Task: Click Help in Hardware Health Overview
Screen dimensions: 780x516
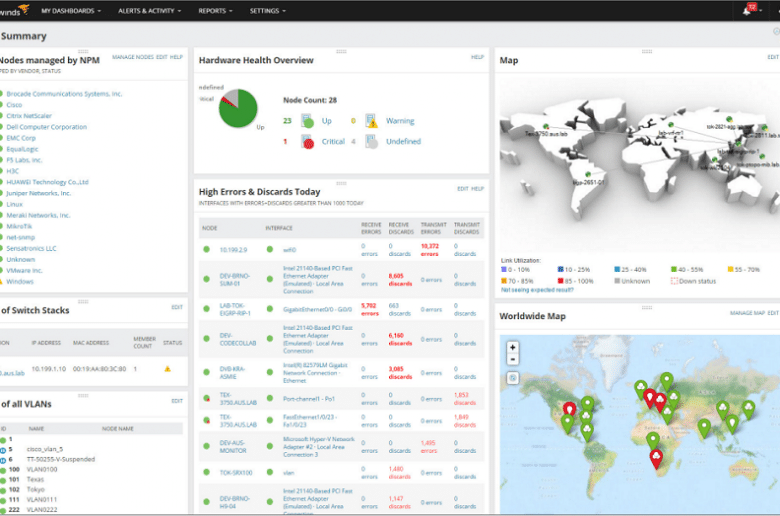Action: pyautogui.click(x=477, y=57)
